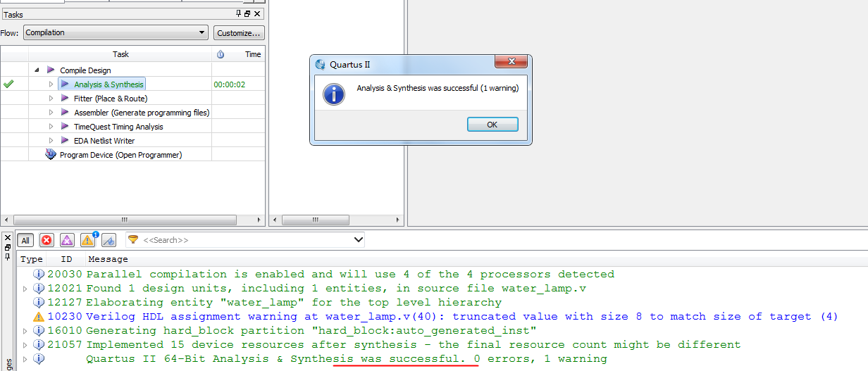Screen dimensions: 868x371
Task: Click the Time column header
Action: (x=253, y=54)
